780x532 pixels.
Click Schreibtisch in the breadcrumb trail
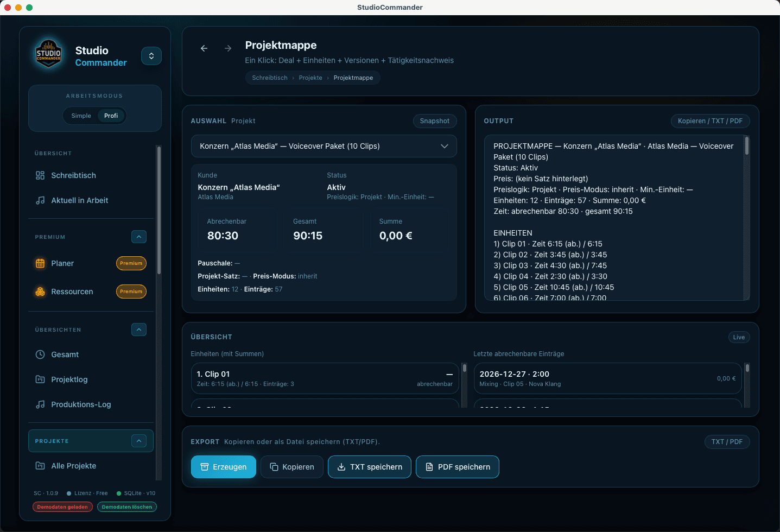tap(269, 78)
